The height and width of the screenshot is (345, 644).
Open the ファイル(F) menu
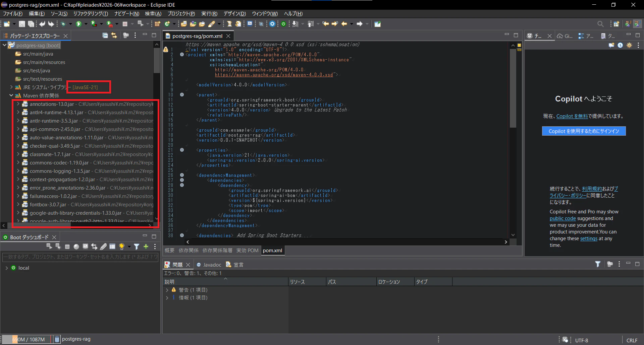[x=13, y=14]
